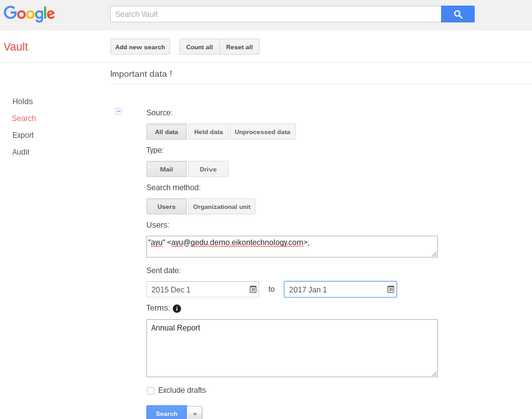Click the Add new search button
The image size is (532, 419).
click(x=140, y=47)
